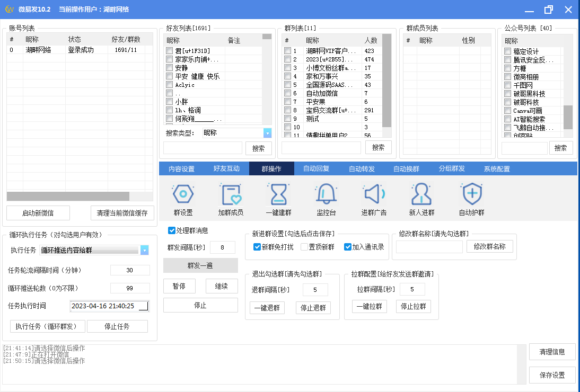This screenshot has width=580, height=392.
Task: Check the 破哥科技 public account checkbox
Action: (x=508, y=102)
